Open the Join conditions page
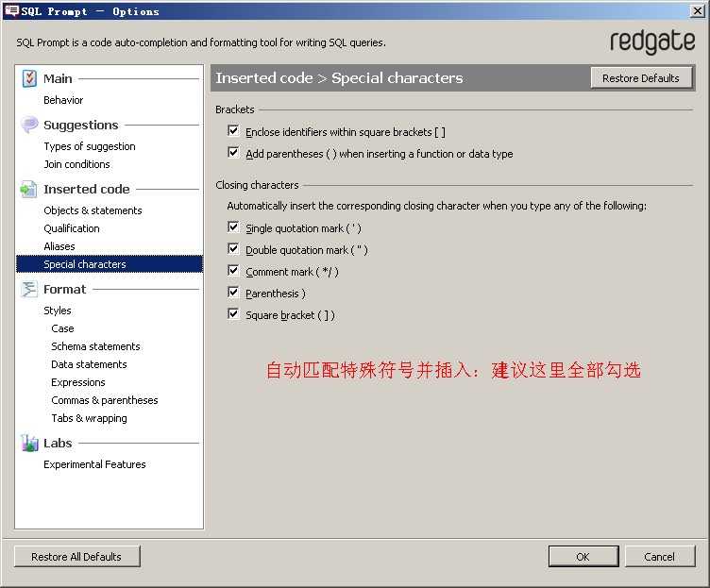The image size is (710, 588). pos(77,164)
